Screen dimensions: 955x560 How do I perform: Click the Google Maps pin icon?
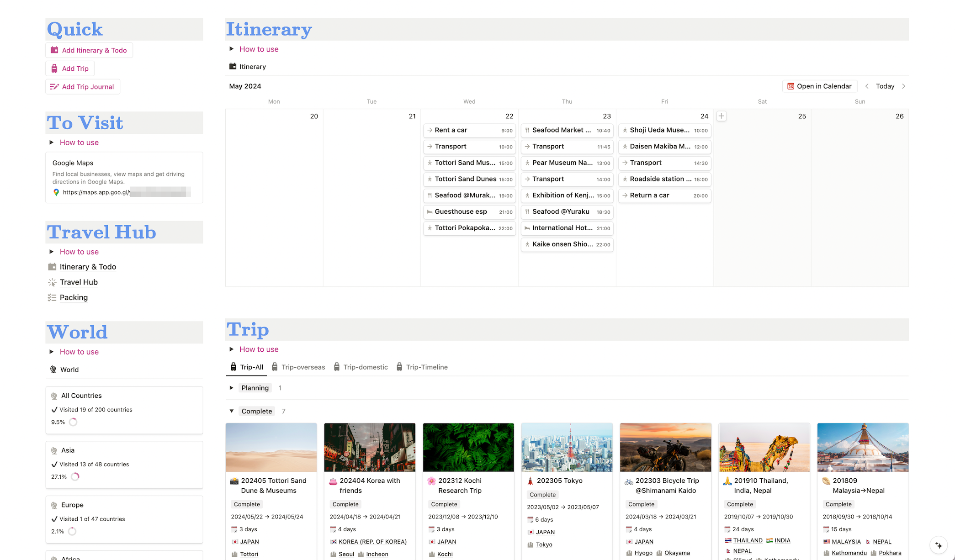[56, 192]
